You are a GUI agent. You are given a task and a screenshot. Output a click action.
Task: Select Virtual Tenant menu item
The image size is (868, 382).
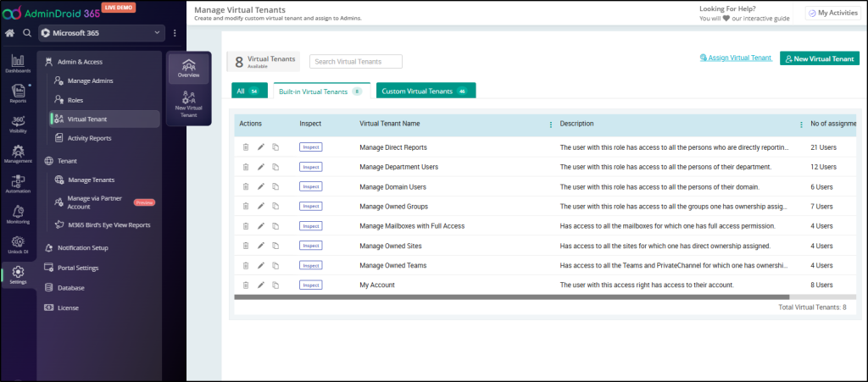coord(104,119)
